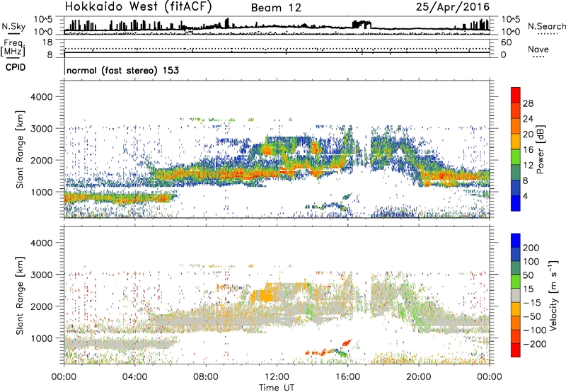The image size is (566, 392).
Task: Click 'Slant Range [km]' label of power plot
Action: tap(20, 149)
